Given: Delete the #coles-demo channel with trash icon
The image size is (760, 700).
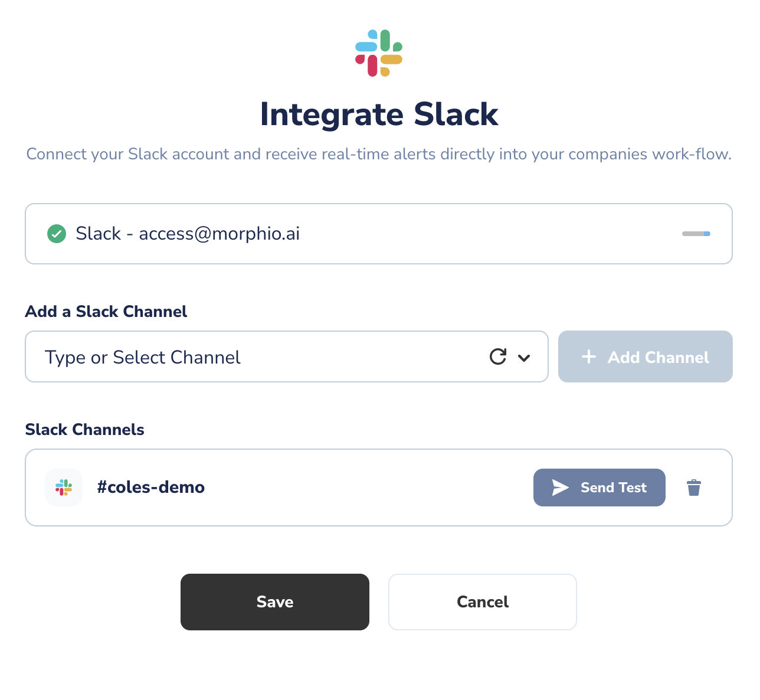Looking at the screenshot, I should (x=694, y=488).
